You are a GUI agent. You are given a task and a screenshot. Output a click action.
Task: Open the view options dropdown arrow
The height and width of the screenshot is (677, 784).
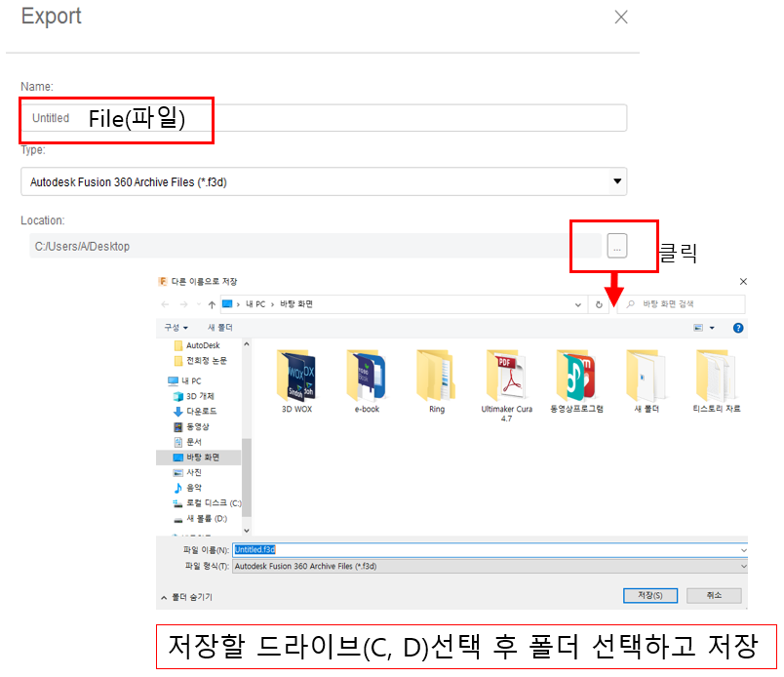(712, 328)
